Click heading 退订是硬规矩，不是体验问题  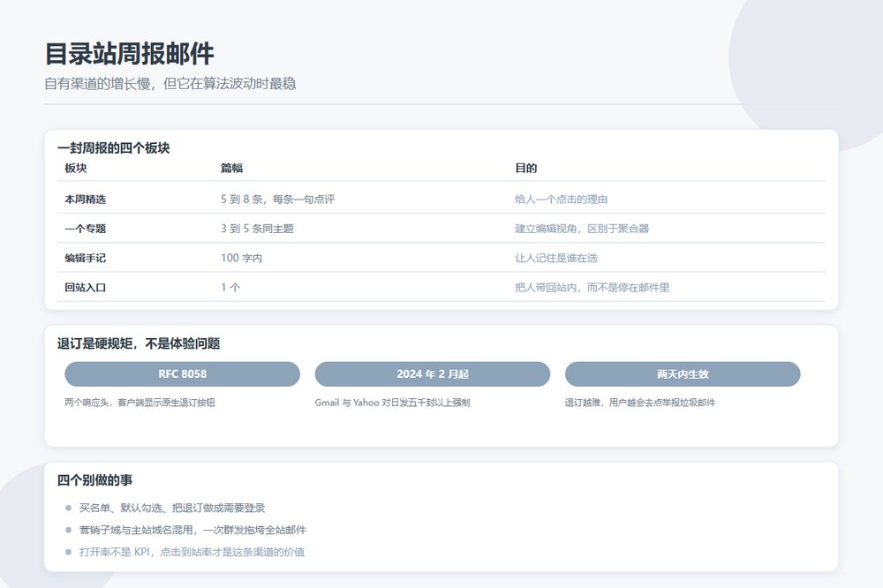point(139,343)
